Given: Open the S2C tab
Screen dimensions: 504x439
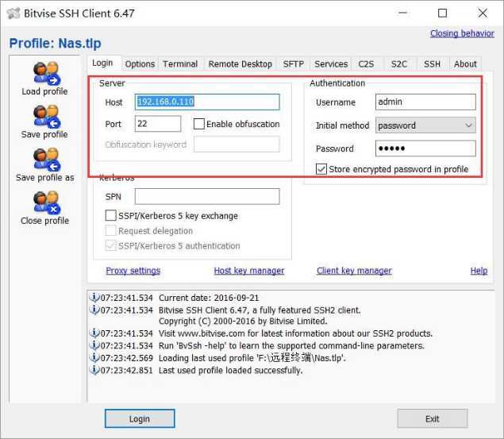Looking at the screenshot, I should (x=399, y=64).
